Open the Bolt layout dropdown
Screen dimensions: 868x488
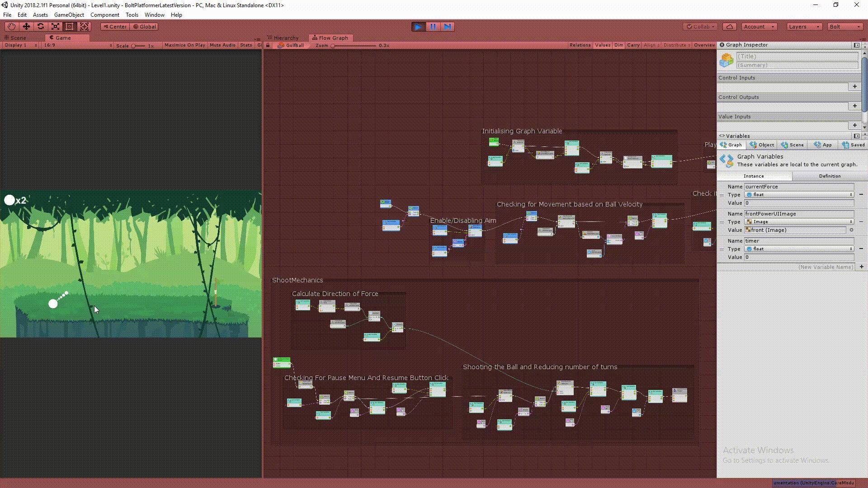[845, 27]
